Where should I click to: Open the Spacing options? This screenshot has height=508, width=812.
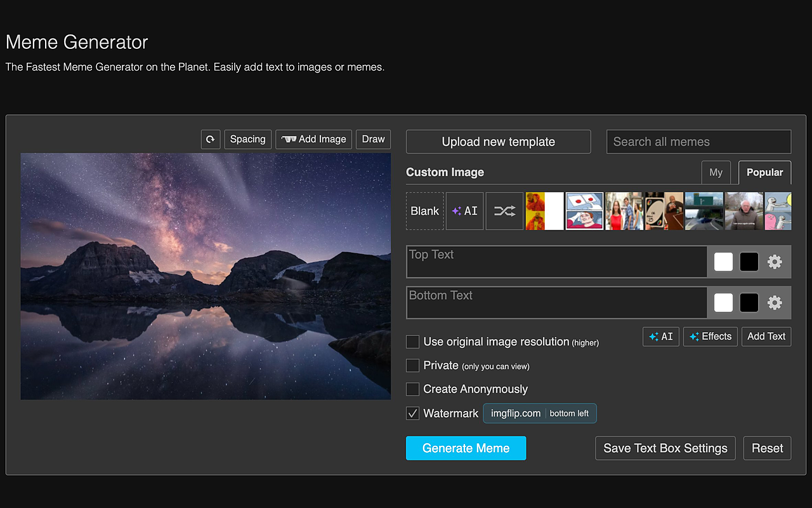click(x=248, y=139)
